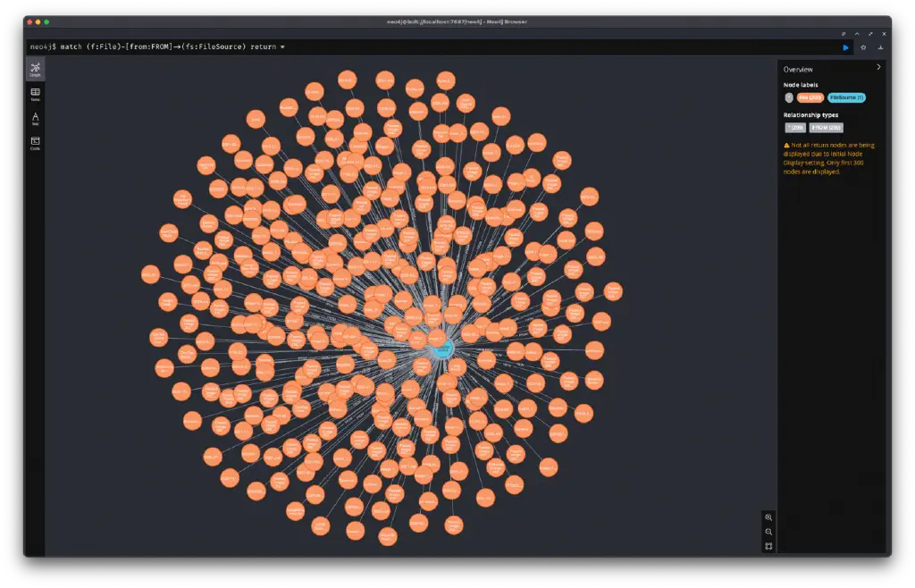Open the Text result view icon
915x588 pixels.
tap(35, 116)
